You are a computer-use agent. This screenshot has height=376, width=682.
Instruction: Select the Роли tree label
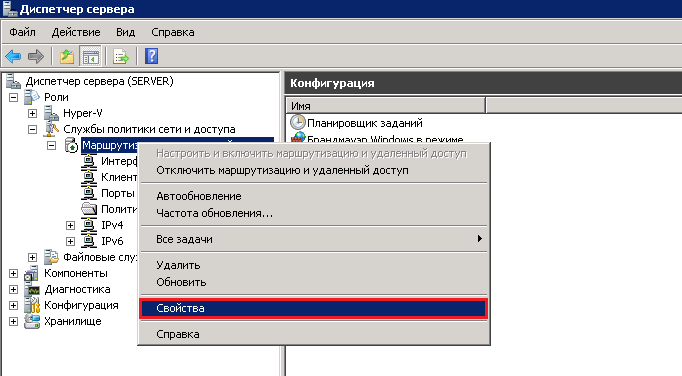pyautogui.click(x=56, y=97)
